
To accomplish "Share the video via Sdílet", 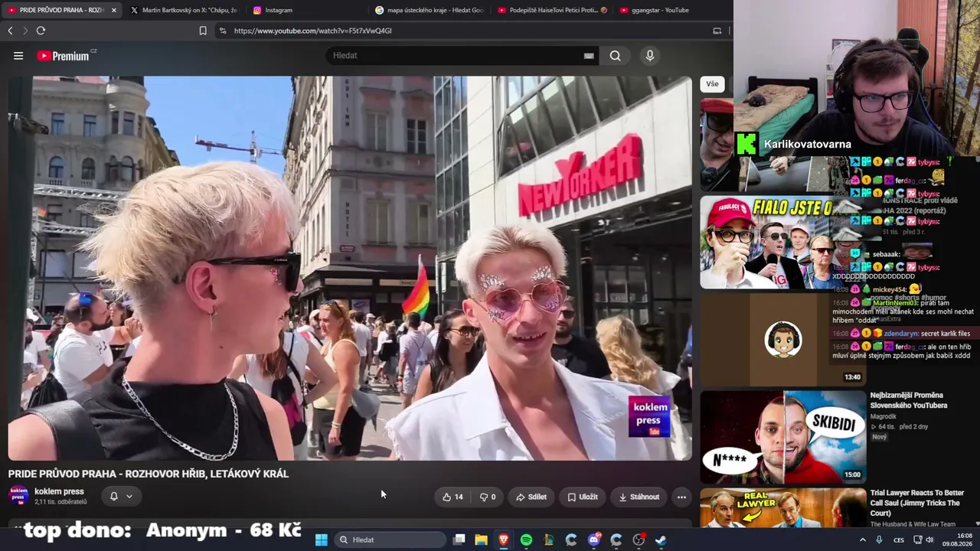I will (x=531, y=497).
